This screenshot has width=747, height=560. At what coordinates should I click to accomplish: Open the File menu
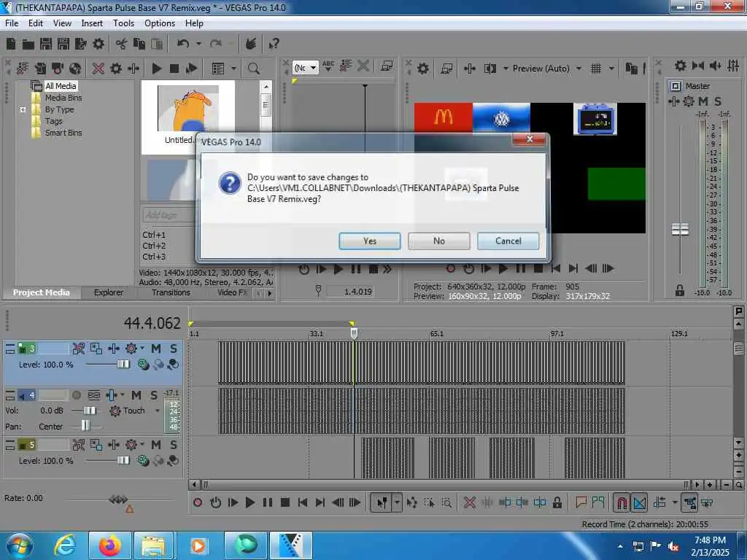(12, 23)
